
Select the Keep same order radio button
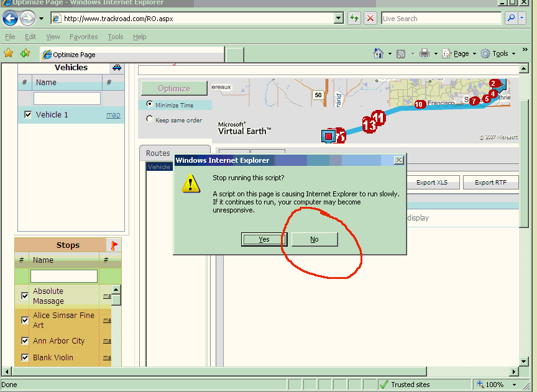149,119
